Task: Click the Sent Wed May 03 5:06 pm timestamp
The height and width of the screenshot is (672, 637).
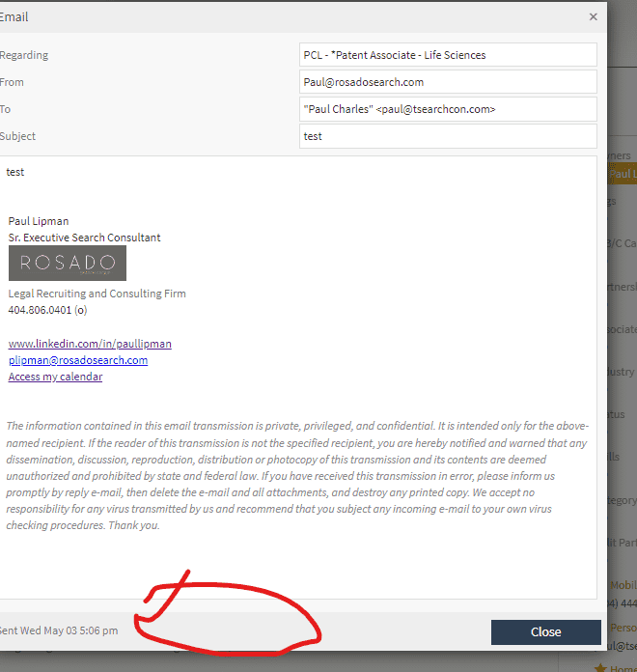Action: pos(59,630)
